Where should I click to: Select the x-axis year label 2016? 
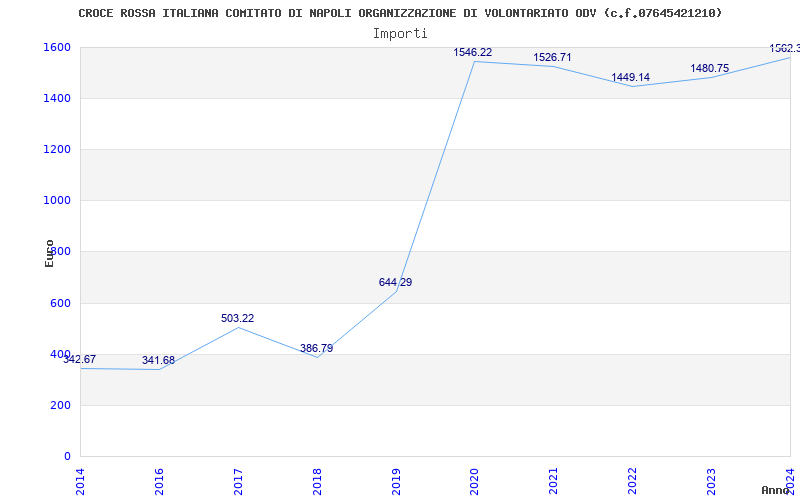tap(159, 481)
